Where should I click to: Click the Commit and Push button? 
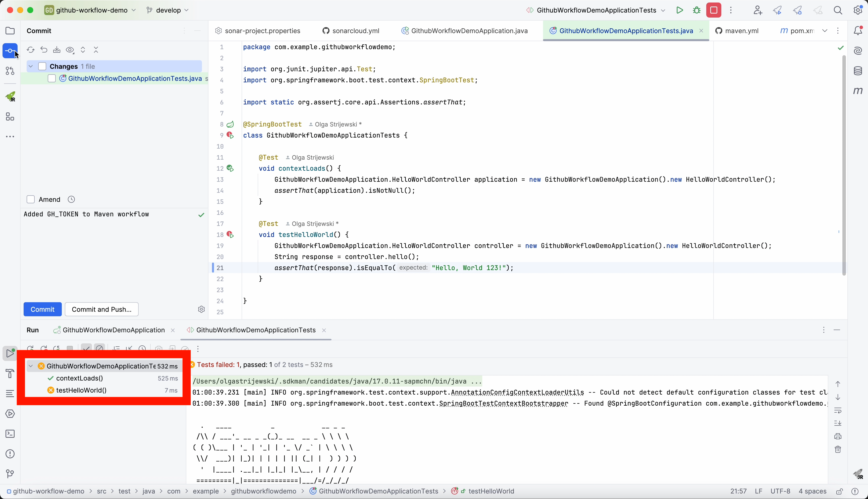coord(101,309)
